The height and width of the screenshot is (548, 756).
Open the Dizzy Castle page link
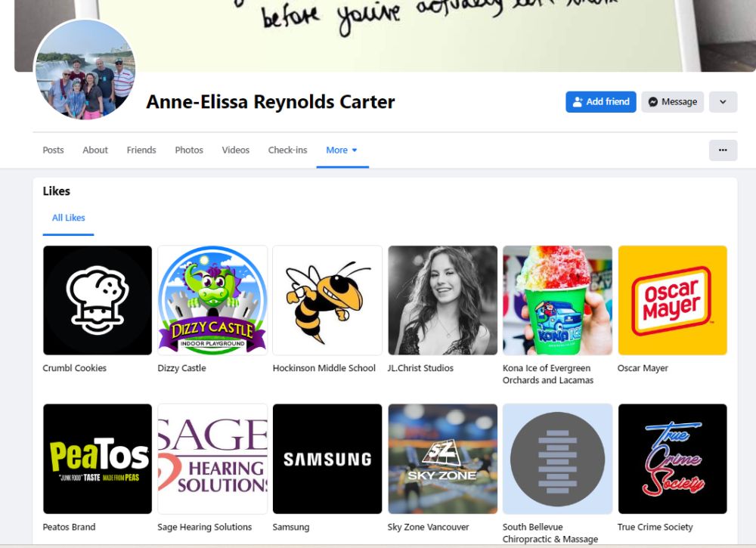181,368
